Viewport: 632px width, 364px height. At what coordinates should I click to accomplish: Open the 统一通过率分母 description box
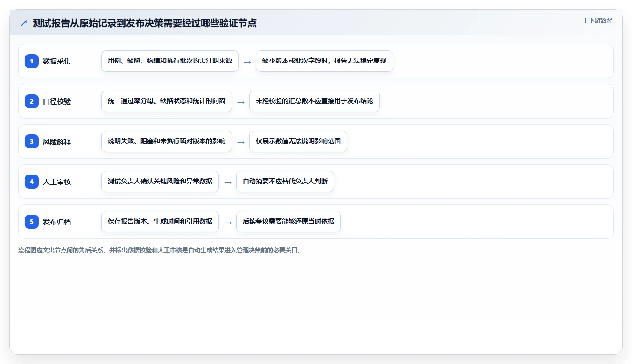[x=167, y=101]
